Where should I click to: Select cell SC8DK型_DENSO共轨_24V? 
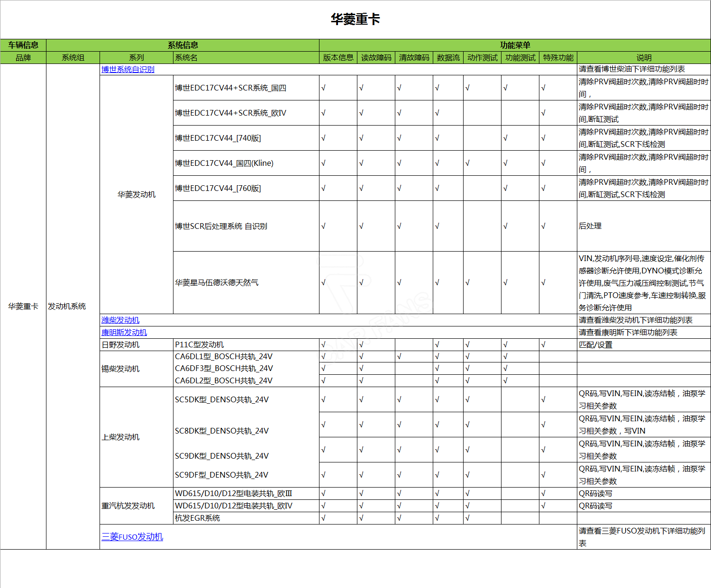click(246, 431)
